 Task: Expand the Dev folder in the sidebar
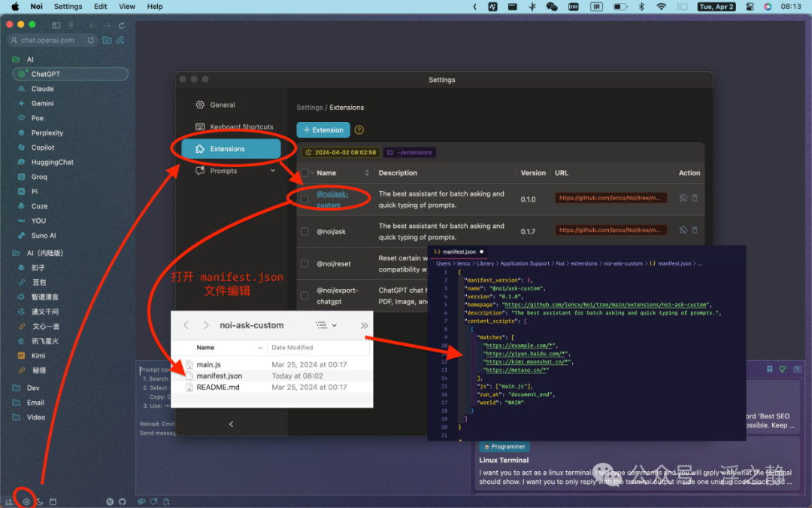[x=16, y=388]
